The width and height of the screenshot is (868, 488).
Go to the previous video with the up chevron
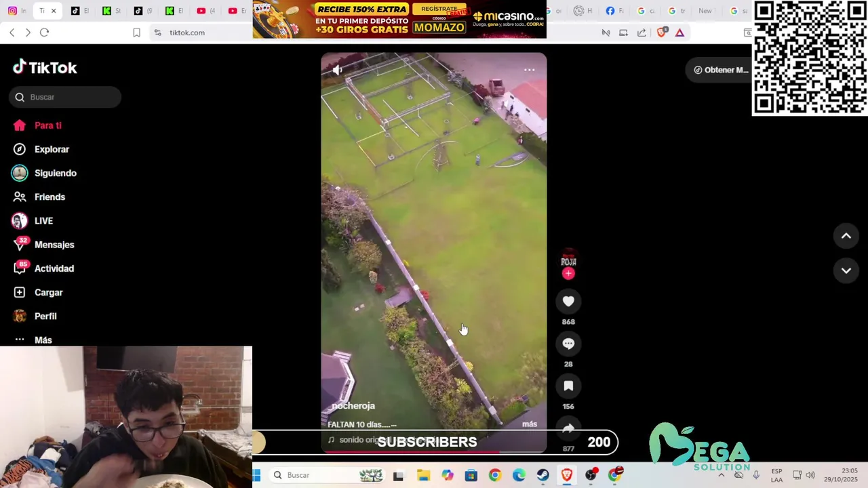pos(846,236)
